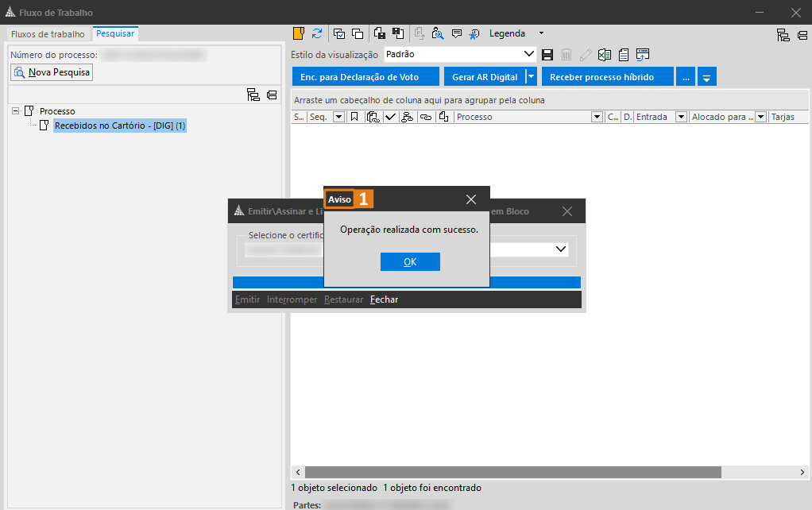
Task: Open the Seq. column filter dropdown
Action: [x=338, y=117]
